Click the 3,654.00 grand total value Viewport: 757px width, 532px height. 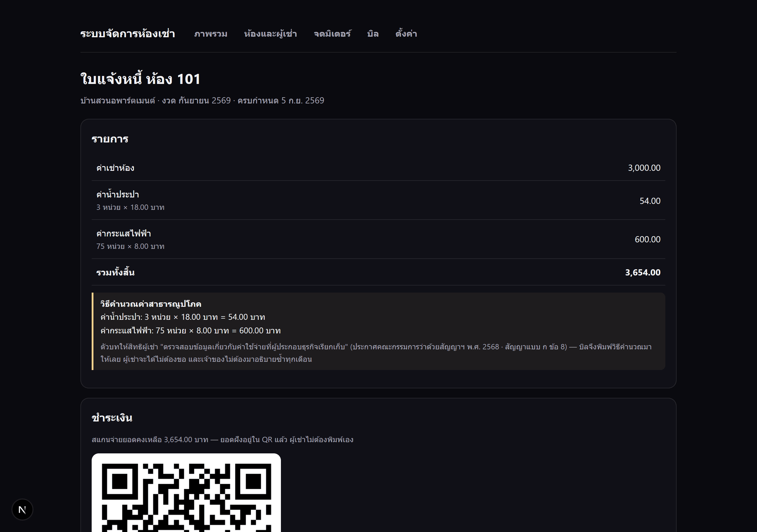(643, 272)
